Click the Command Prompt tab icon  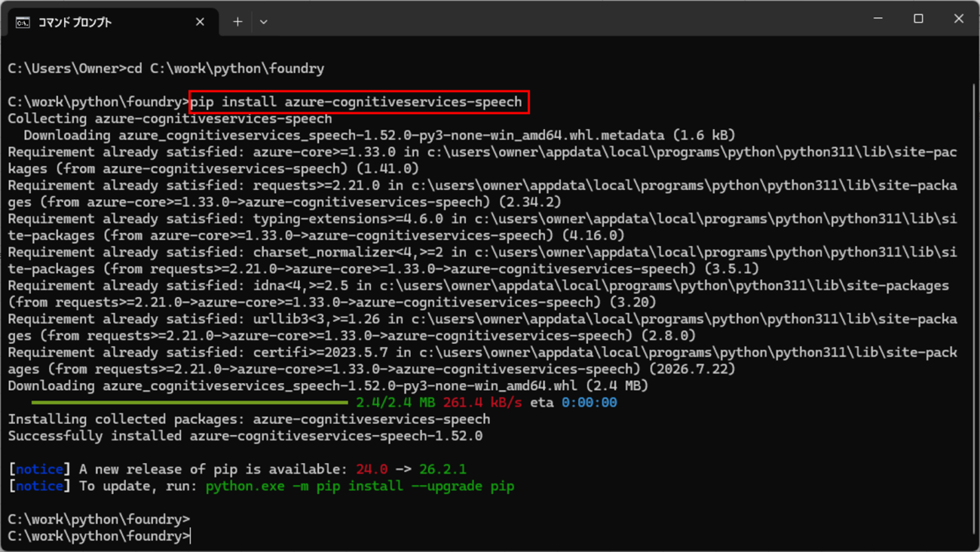(23, 23)
